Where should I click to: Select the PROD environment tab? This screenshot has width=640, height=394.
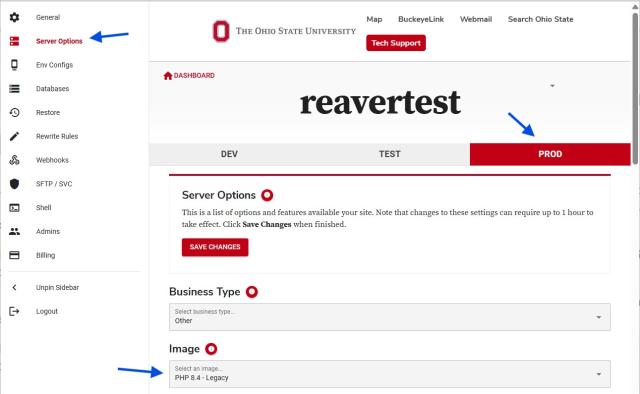click(x=550, y=154)
